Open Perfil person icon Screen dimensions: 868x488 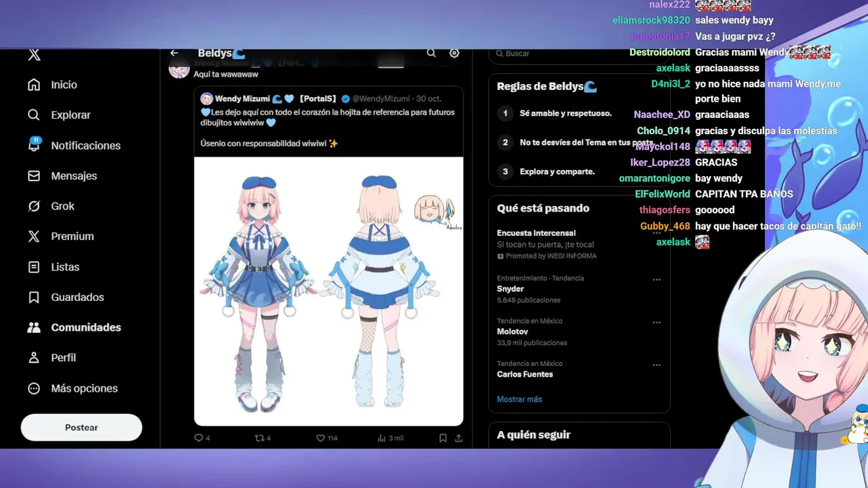coord(34,358)
